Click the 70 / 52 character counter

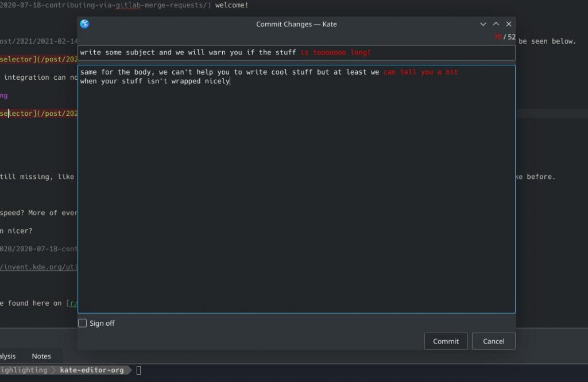click(504, 37)
